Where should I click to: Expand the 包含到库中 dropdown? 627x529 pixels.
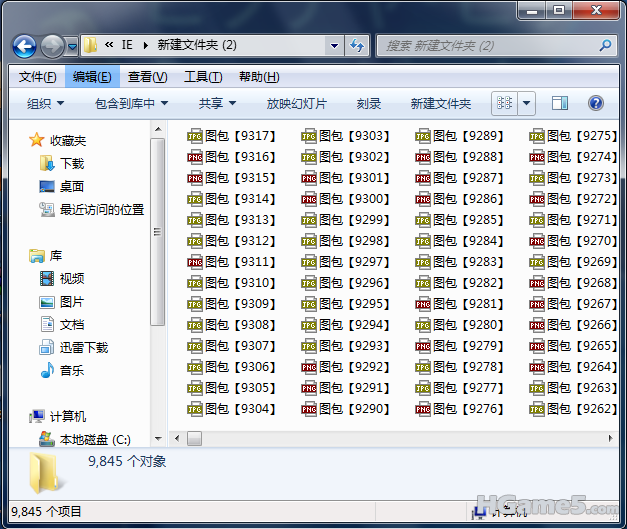click(131, 103)
